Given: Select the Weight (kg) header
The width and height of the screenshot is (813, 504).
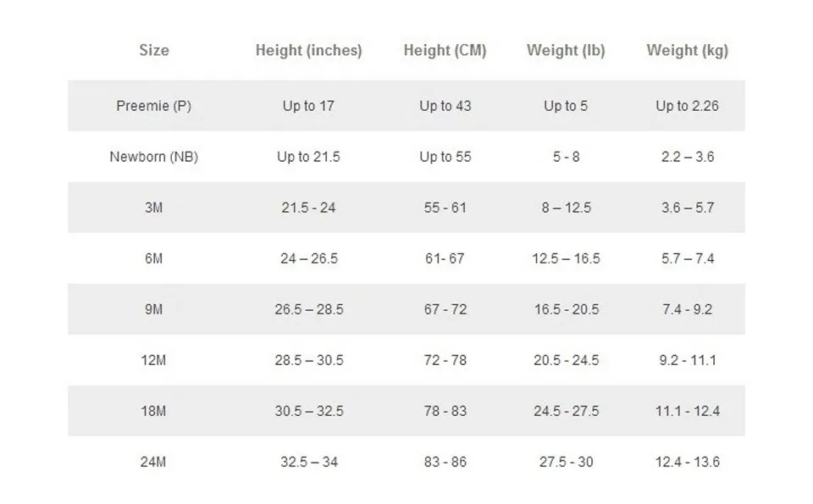Looking at the screenshot, I should [x=688, y=51].
